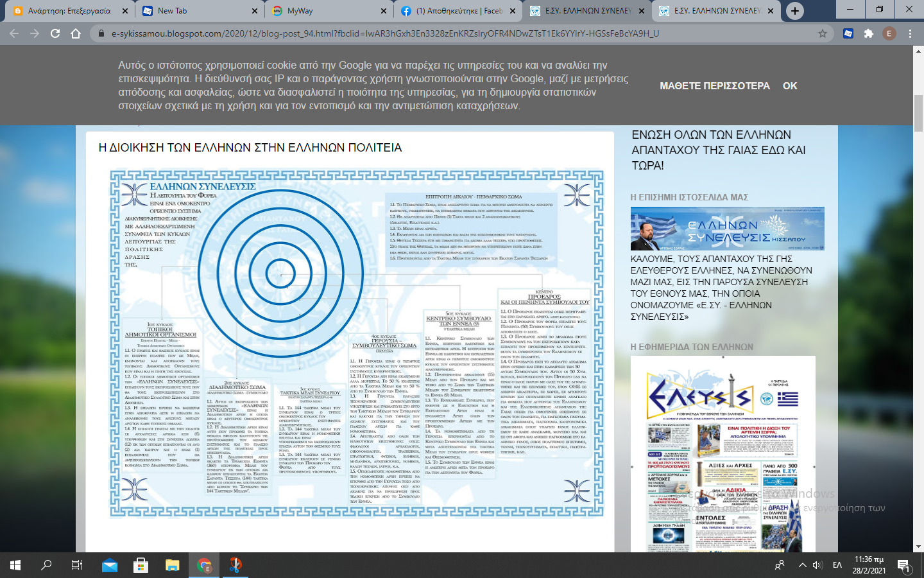Open the ΕΛΛΗΝΩΝ ΣΥΝΕΛΕΥΣΙΣ banner image
This screenshot has width=924, height=578.
pos(728,228)
